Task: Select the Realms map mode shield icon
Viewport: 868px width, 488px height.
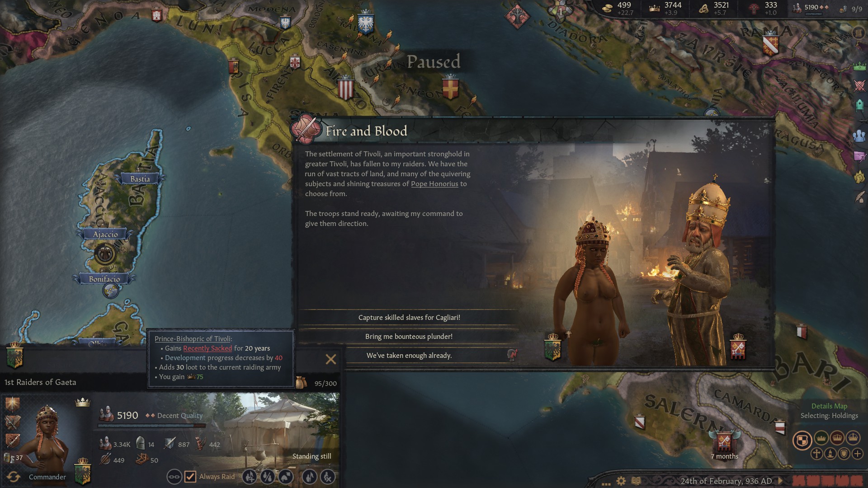Action: click(802, 440)
